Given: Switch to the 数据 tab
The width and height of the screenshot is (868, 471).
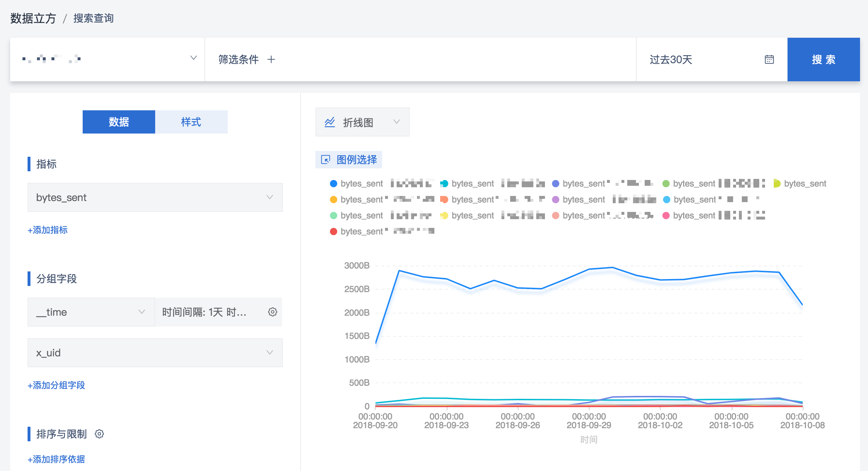Looking at the screenshot, I should (119, 122).
